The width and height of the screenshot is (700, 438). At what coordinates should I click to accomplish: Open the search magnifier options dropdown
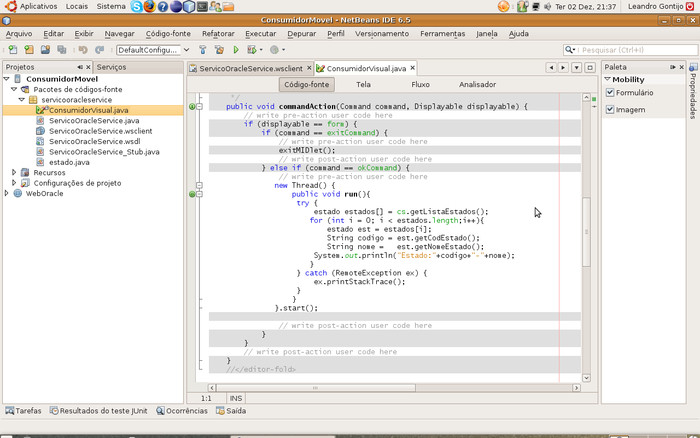570,50
